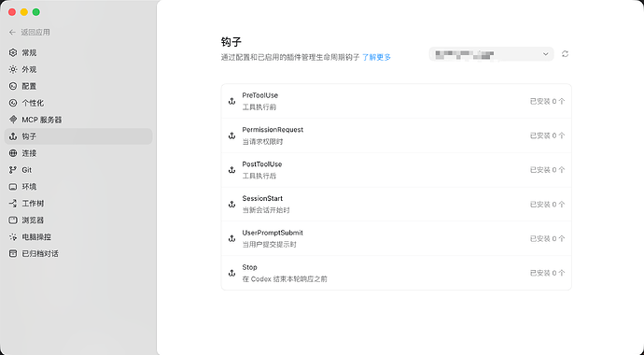Open Git settings
Image resolution: width=644 pixels, height=355 pixels.
tap(78, 170)
